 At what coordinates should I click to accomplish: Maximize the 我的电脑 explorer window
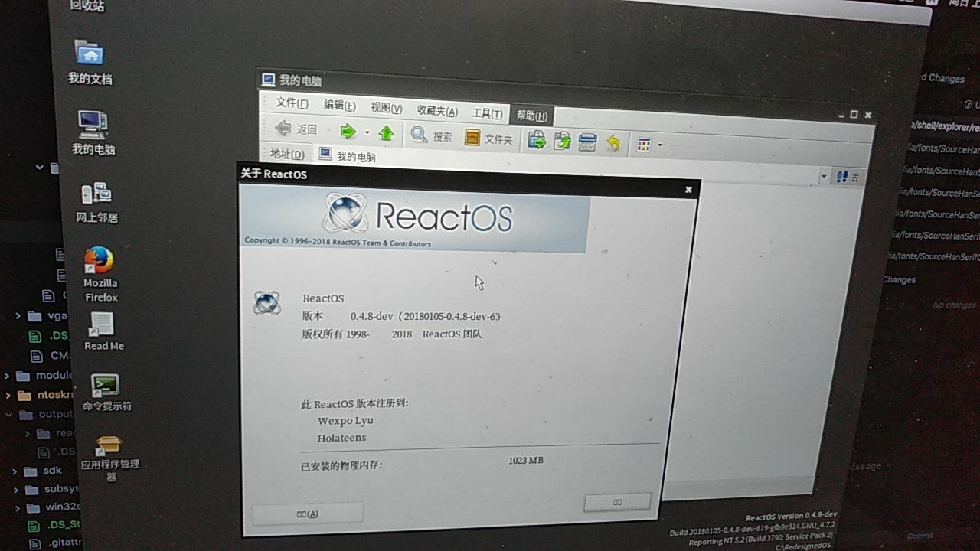pyautogui.click(x=854, y=115)
